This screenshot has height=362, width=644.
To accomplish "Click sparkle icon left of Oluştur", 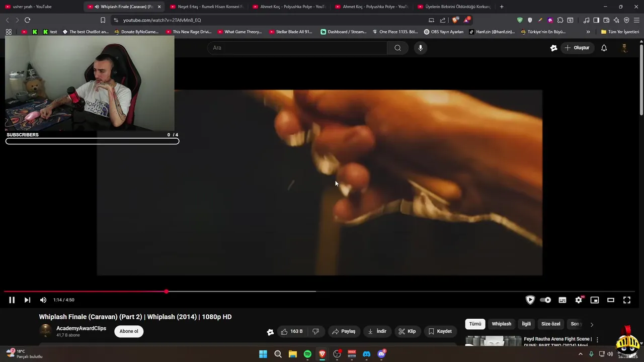I will click(553, 48).
